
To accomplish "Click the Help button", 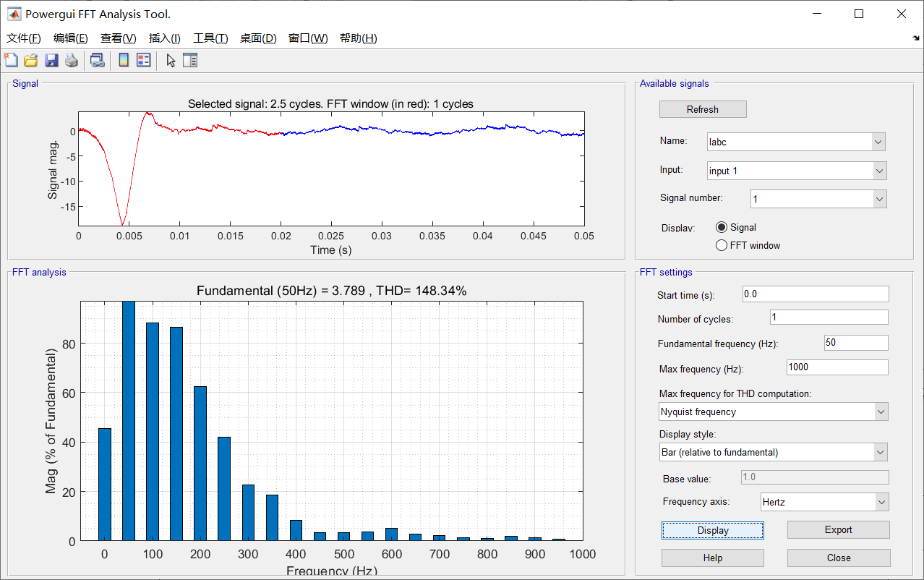I will tap(713, 558).
